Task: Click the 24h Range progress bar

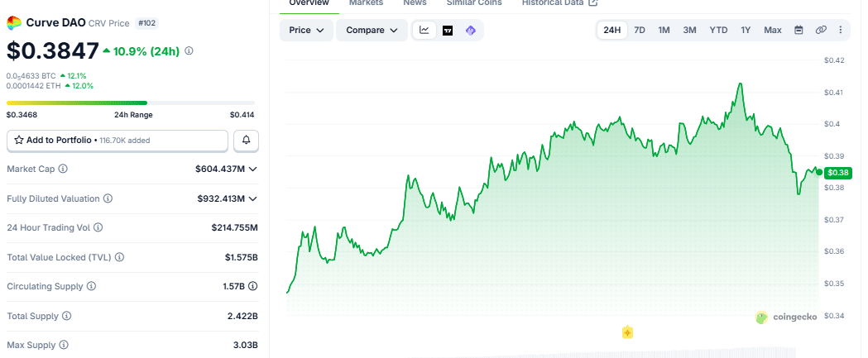Action: click(131, 103)
